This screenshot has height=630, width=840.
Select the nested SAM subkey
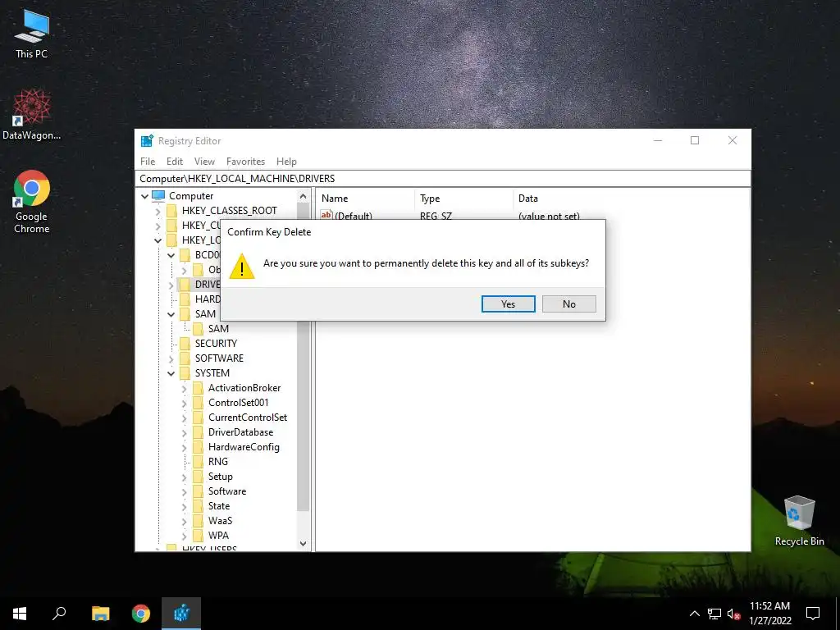coord(218,329)
